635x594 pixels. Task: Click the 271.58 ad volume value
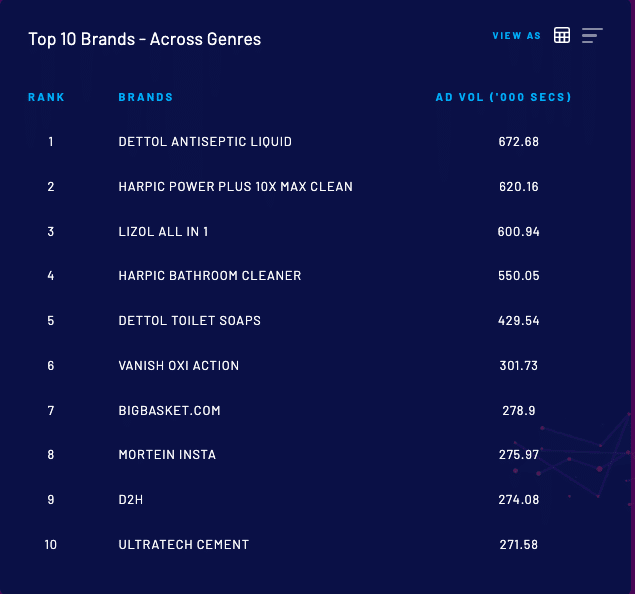click(518, 545)
